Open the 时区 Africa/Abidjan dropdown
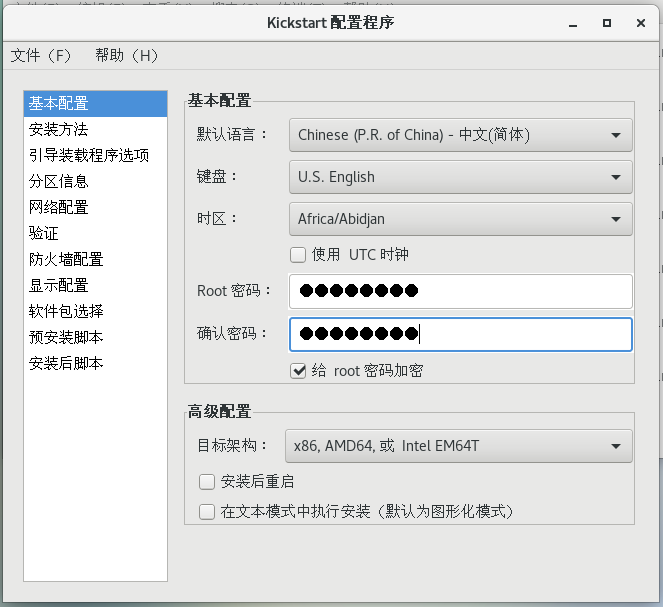This screenshot has height=607, width=663. click(460, 219)
